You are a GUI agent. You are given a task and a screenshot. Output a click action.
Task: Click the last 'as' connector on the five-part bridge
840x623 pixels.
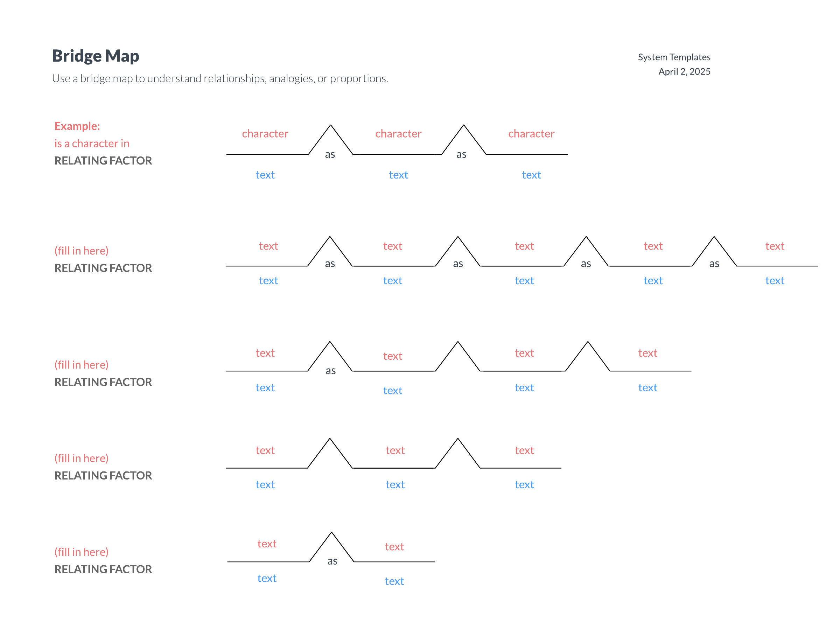[714, 264]
